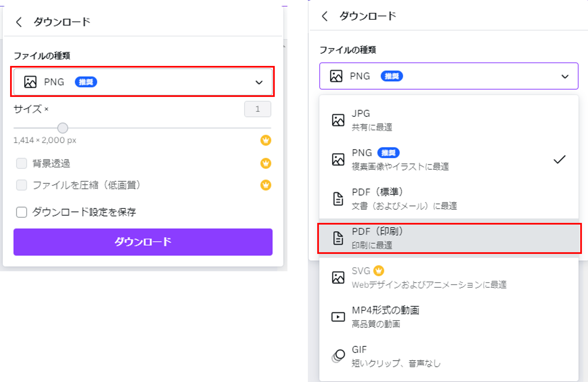
Task: Click the 推奨 badge in the PNG list row
Action: (388, 153)
